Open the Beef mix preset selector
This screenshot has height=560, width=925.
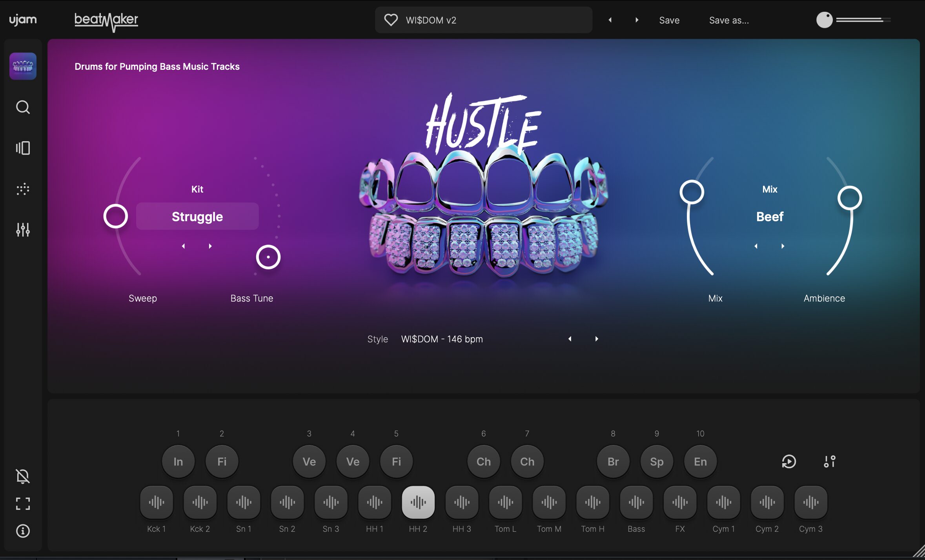tap(770, 216)
